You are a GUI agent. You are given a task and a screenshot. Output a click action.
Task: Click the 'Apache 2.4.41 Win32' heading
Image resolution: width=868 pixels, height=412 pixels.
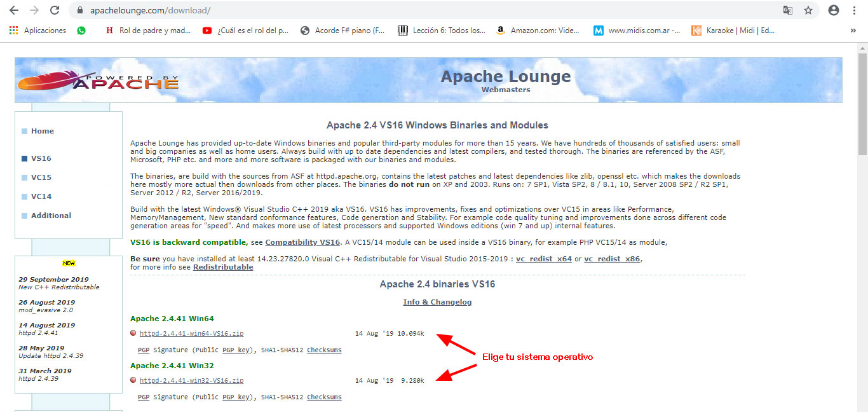point(172,366)
